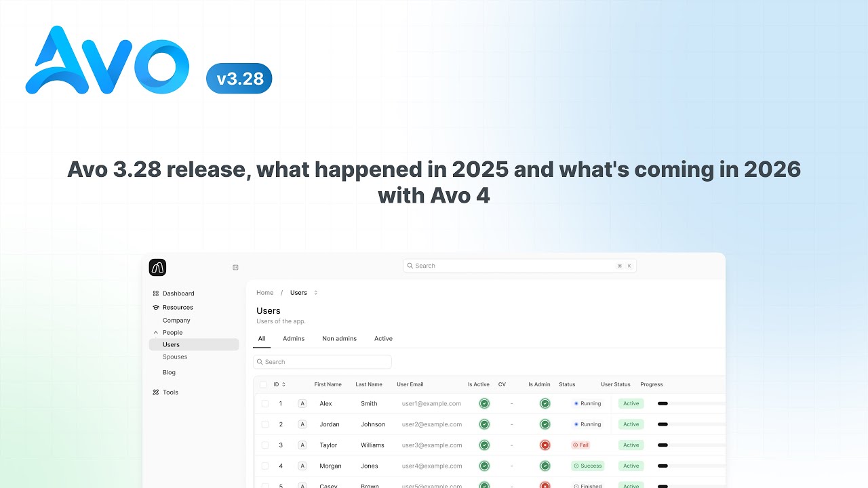This screenshot has width=868, height=488.
Task: Switch to the Active tab
Action: pos(383,339)
